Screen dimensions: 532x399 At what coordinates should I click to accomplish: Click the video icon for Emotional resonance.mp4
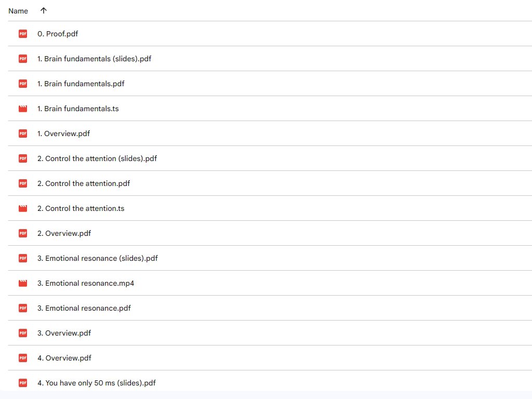pos(23,283)
